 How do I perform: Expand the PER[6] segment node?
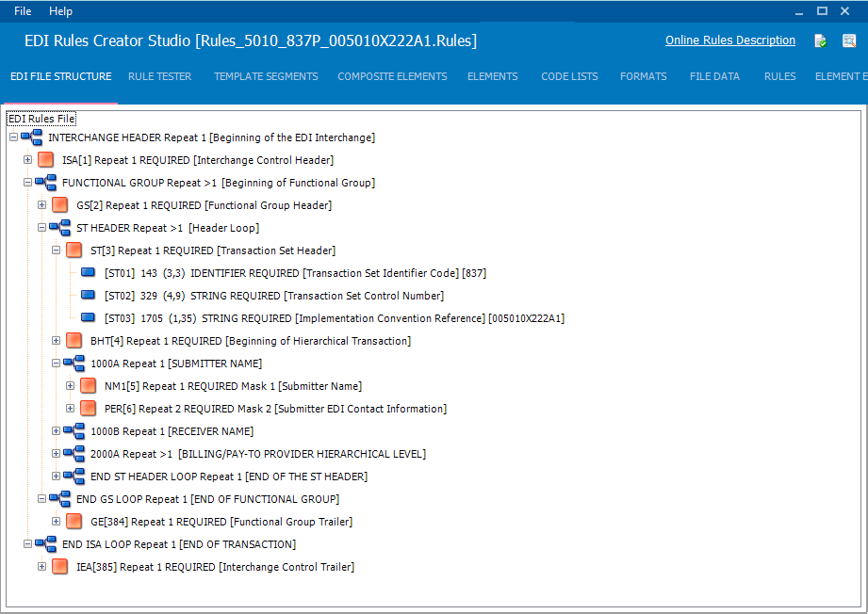pyautogui.click(x=71, y=408)
